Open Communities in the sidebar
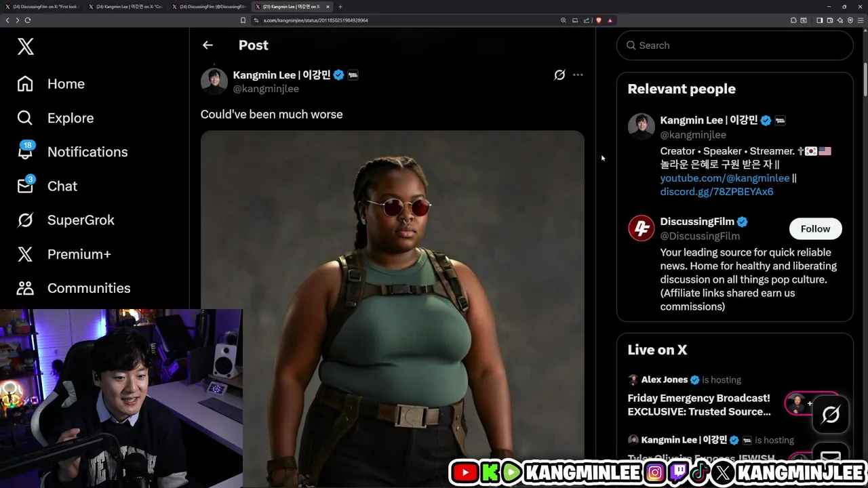868x488 pixels. coord(73,288)
